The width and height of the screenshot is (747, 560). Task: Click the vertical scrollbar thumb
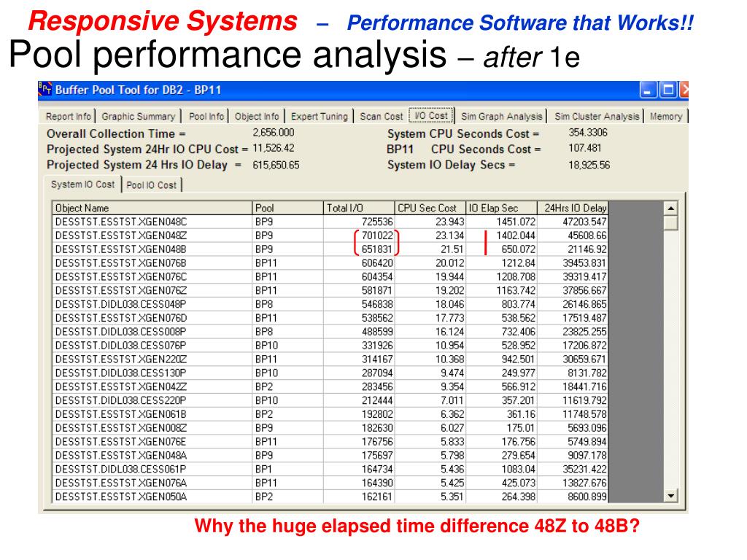(x=671, y=222)
